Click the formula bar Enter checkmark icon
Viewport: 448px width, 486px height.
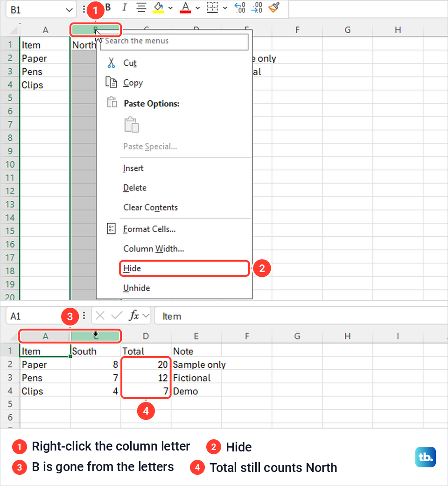pos(117,316)
